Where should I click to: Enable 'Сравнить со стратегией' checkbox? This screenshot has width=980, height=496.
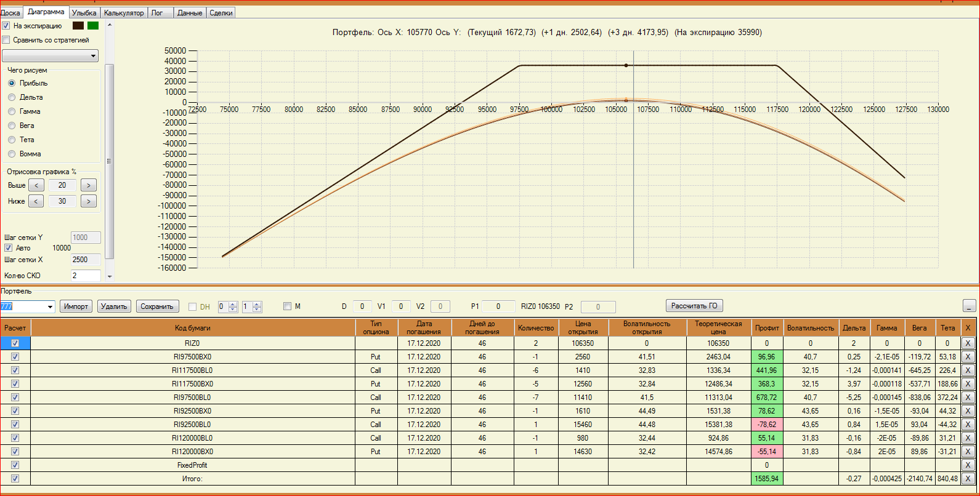click(x=6, y=40)
